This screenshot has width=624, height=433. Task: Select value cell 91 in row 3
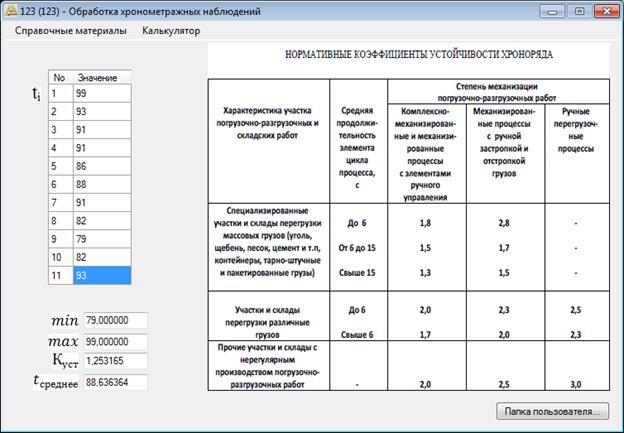tap(102, 130)
